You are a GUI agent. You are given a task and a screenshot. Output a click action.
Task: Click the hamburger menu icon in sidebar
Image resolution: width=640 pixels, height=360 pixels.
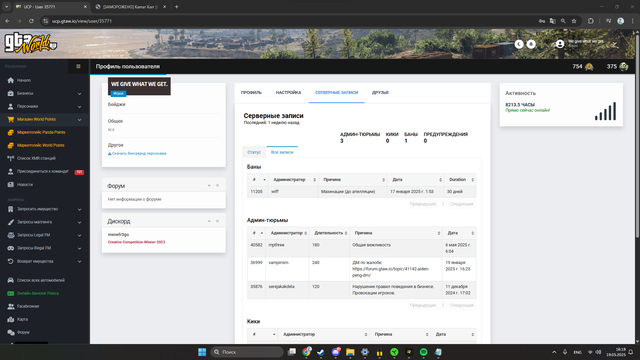[x=78, y=66]
